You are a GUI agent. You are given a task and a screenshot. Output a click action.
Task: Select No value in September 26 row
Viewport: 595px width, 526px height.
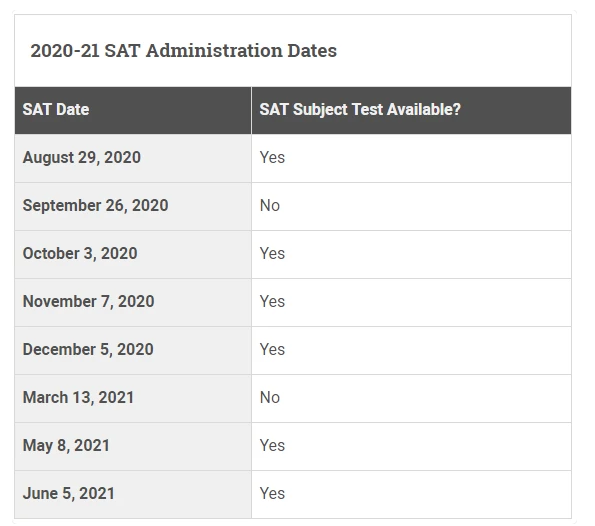[x=270, y=206]
